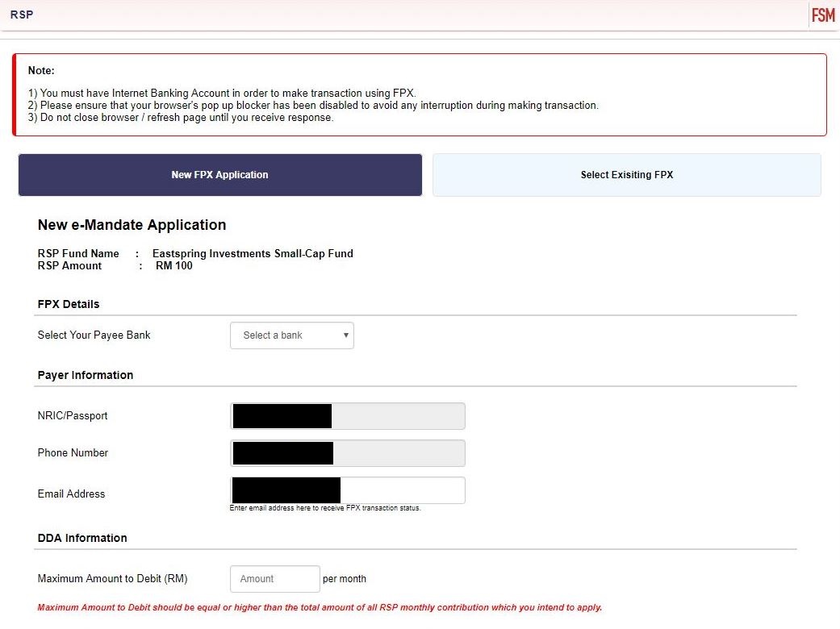Click the email FPX transaction status hint
Viewport: 840px width, 629px height.
pos(325,508)
